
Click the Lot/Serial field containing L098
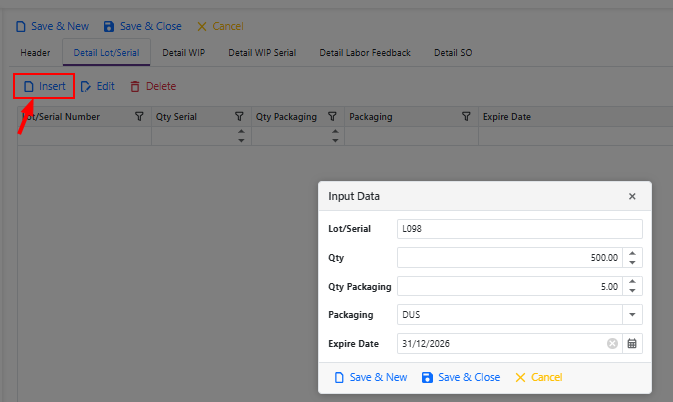point(519,229)
